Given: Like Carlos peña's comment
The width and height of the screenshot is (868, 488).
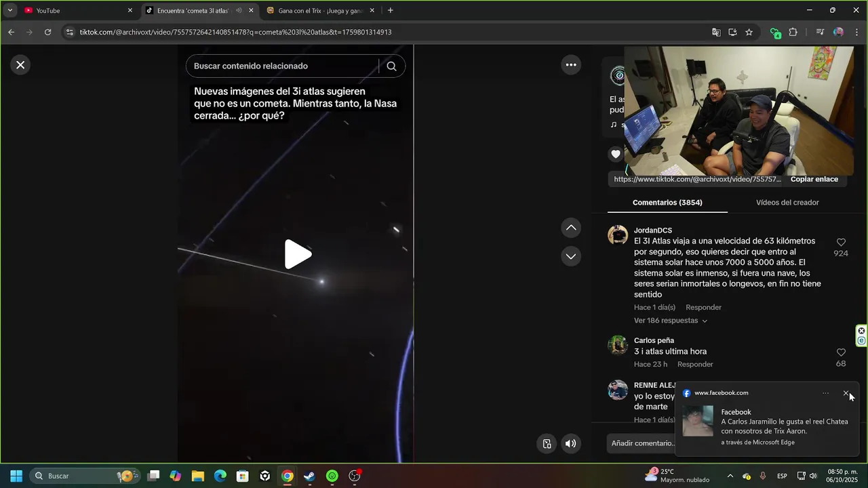Looking at the screenshot, I should (841, 352).
